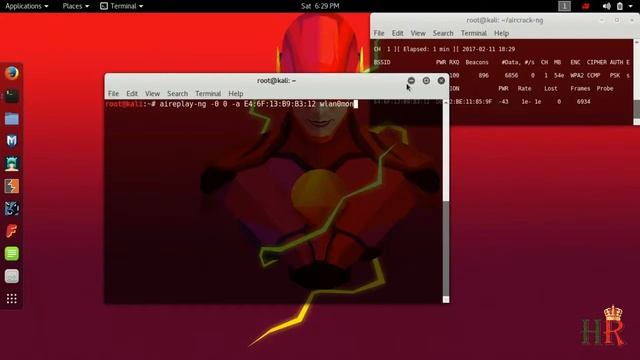Image resolution: width=640 pixels, height=360 pixels.
Task: Click the Probe column header
Action: (604, 89)
